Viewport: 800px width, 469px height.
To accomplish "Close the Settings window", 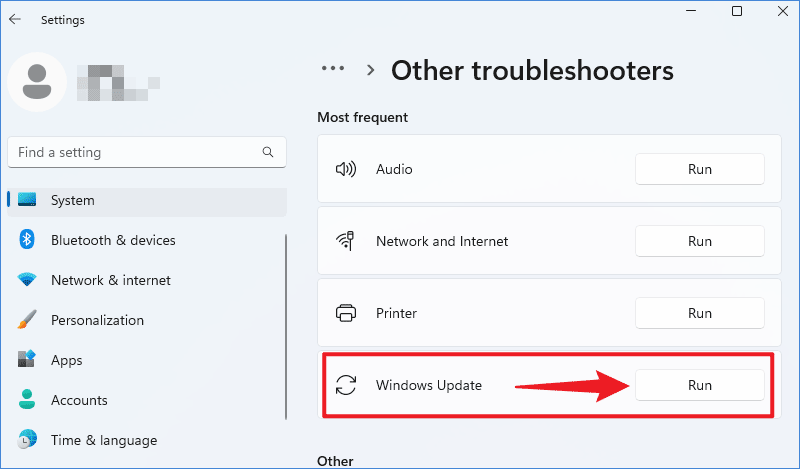I will (x=783, y=11).
